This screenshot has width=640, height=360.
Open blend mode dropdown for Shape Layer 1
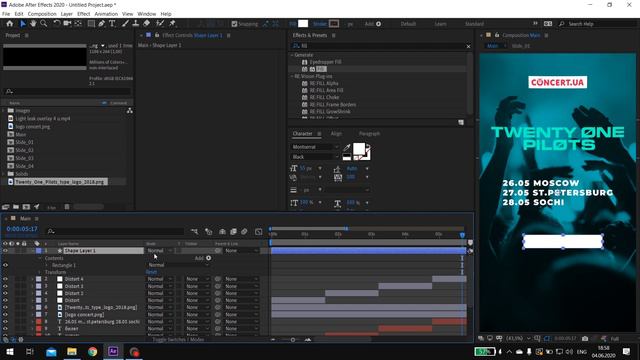tap(160, 251)
